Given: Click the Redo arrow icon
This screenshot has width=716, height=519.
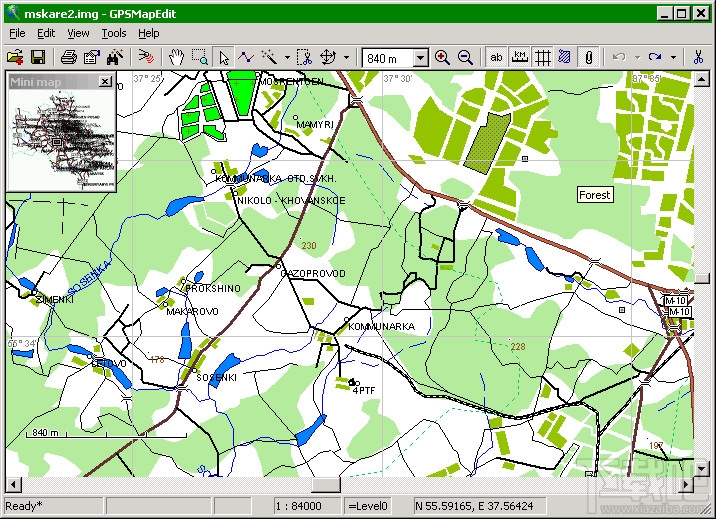Looking at the screenshot, I should 655,58.
